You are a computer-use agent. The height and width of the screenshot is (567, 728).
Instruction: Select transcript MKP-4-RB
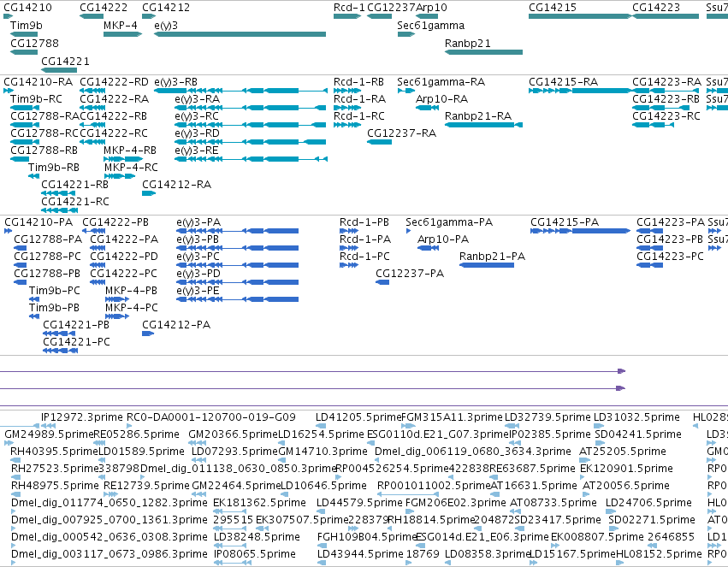pyautogui.click(x=123, y=159)
